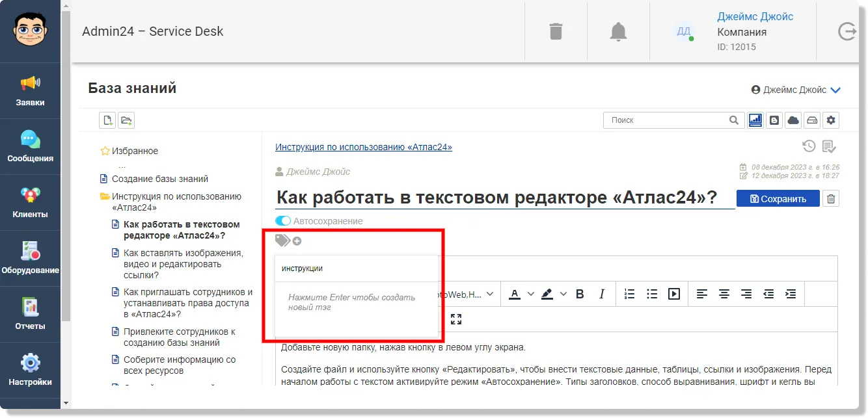
Task: Switch the editor to fullscreen mode
Action: click(456, 319)
